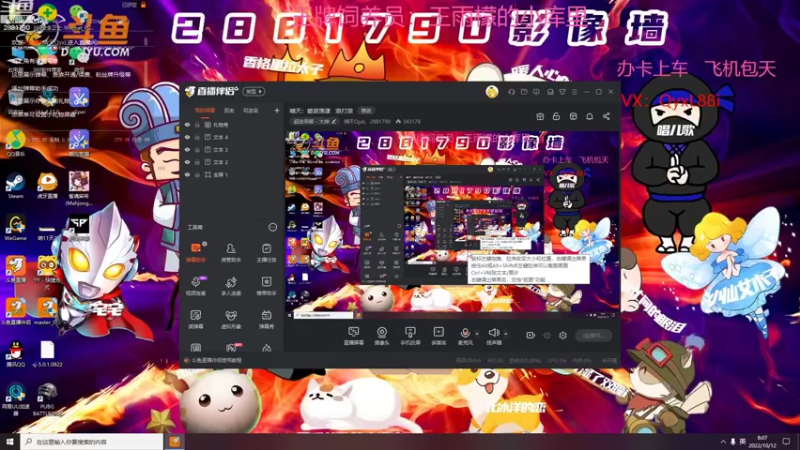This screenshot has width=800, height=450.
Task: Open the 腾讯QQ desktop icon
Action: (15, 354)
